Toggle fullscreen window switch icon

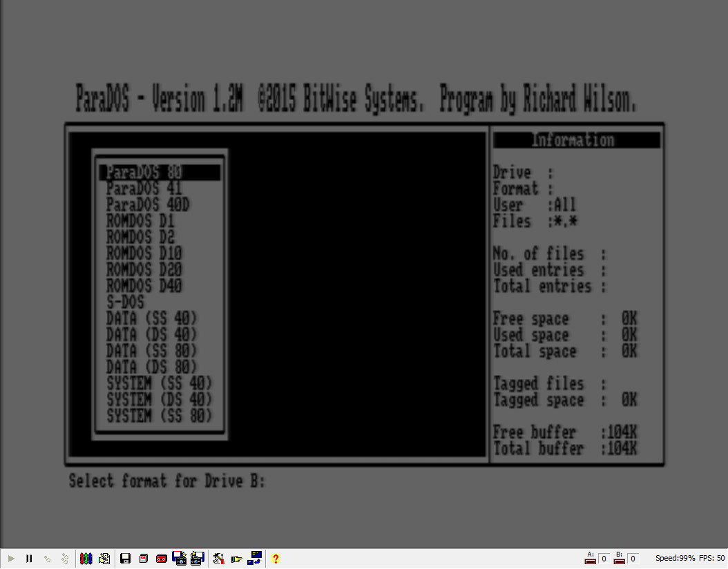254,558
